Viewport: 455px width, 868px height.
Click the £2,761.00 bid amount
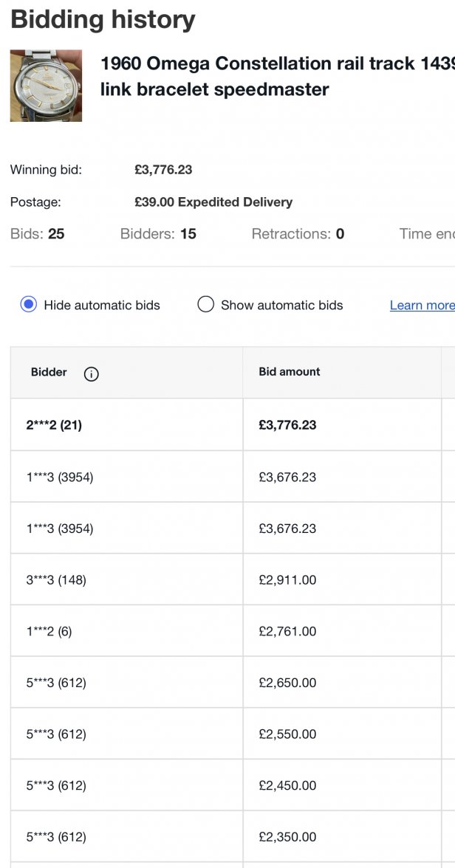click(x=287, y=631)
